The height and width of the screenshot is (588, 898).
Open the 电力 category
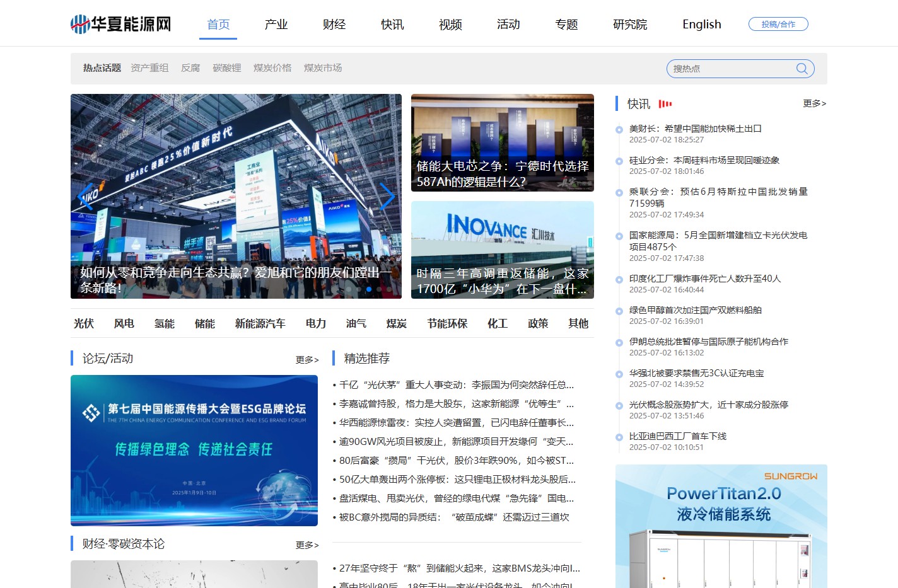[316, 323]
